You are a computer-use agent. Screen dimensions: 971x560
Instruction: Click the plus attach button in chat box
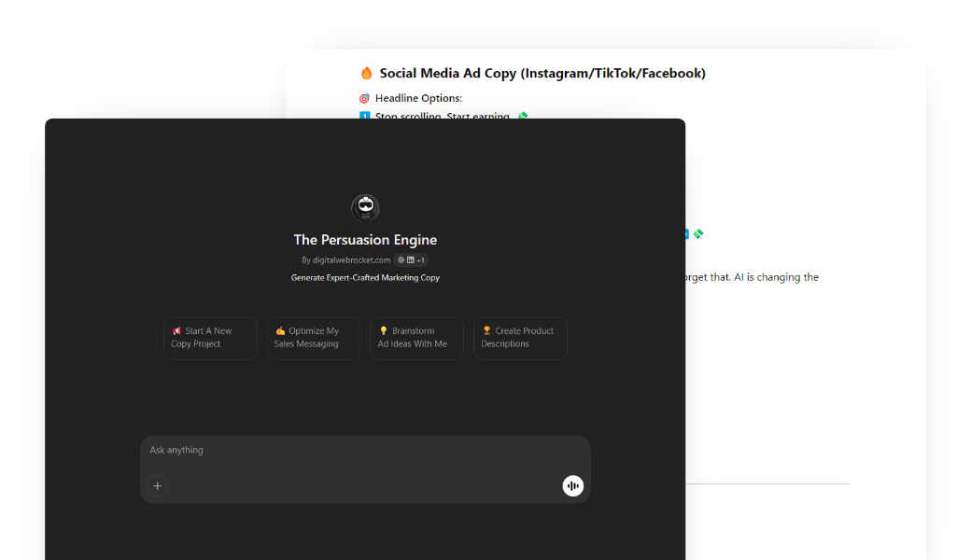pyautogui.click(x=157, y=485)
